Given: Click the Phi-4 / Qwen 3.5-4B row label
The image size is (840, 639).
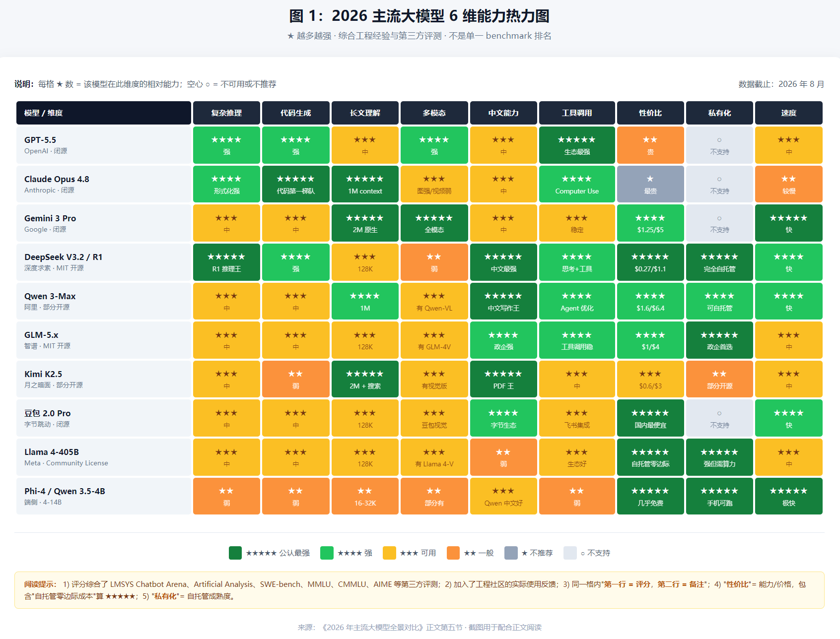Looking at the screenshot, I should [x=104, y=496].
